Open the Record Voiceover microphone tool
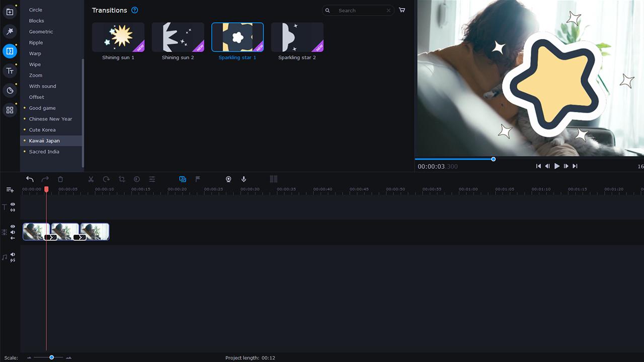The height and width of the screenshot is (362, 644). click(x=244, y=179)
